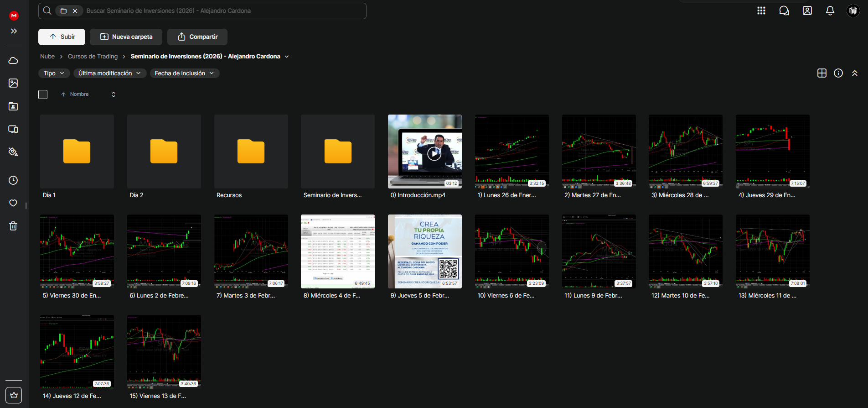
Task: Select 4) Jueves 29 de En... video
Action: pos(773,152)
